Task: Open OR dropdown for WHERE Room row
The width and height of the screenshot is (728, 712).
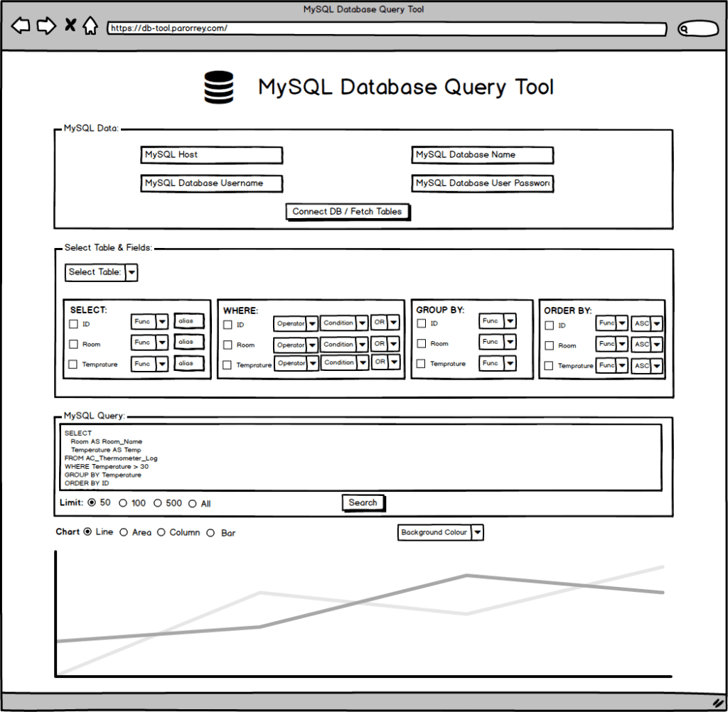Action: click(x=385, y=344)
